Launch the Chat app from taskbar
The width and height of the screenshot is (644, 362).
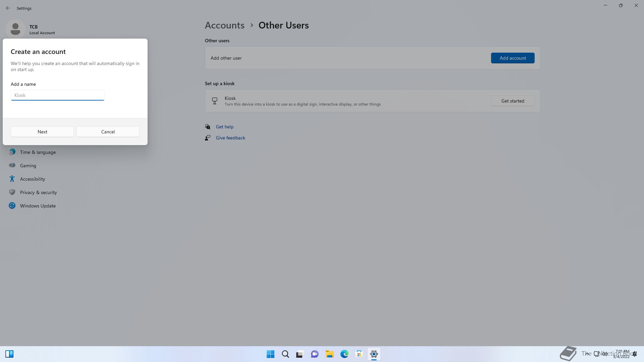point(315,354)
